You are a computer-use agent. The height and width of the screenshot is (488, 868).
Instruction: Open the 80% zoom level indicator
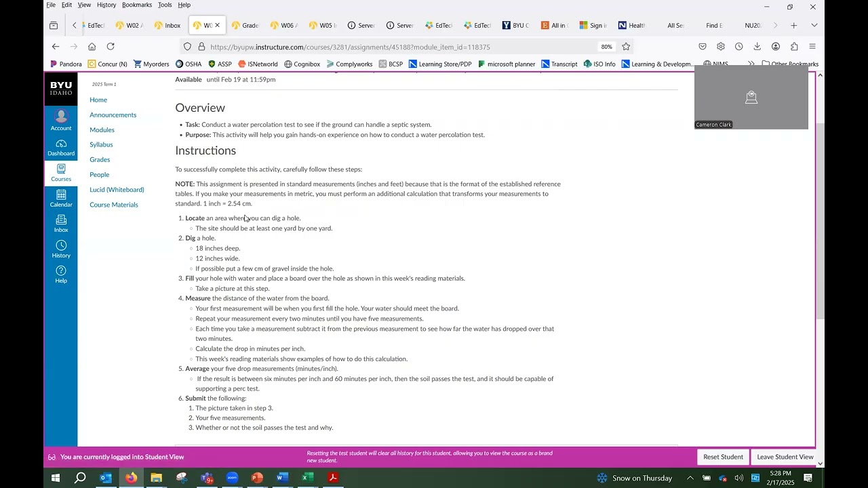[x=606, y=47]
